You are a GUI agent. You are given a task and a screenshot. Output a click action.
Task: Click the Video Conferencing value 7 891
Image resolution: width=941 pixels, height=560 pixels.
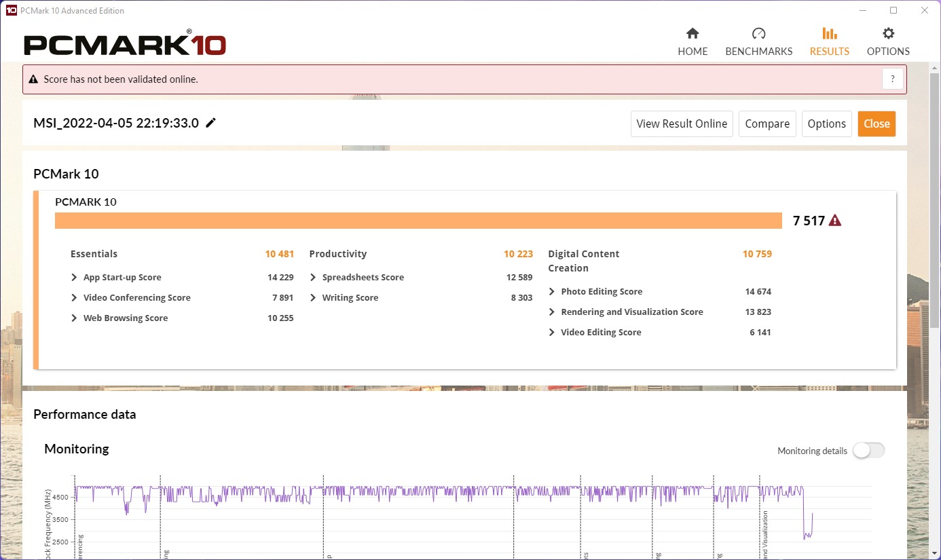[x=282, y=298]
